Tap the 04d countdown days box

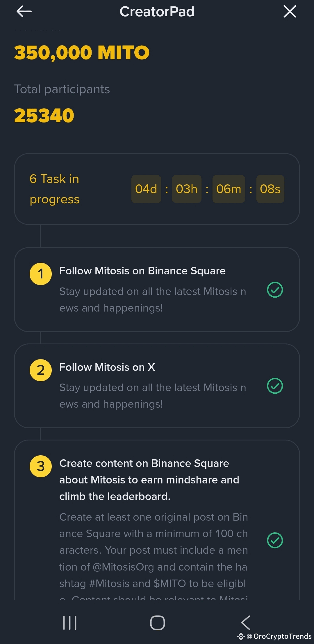[146, 189]
